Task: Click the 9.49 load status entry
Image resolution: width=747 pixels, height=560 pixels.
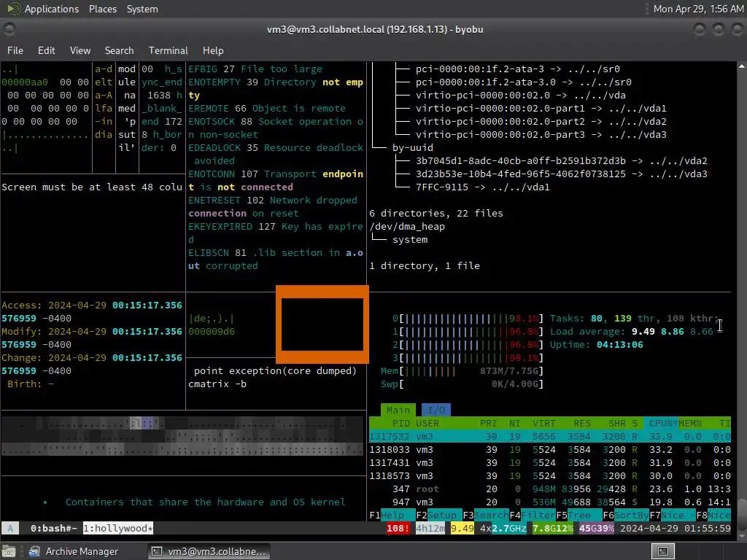Action: coord(462,528)
